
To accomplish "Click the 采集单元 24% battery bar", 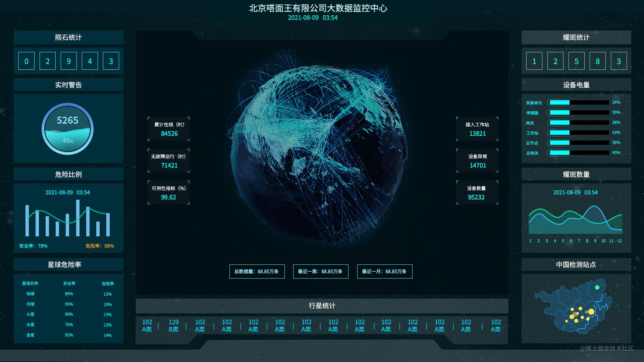I will pyautogui.click(x=579, y=103).
